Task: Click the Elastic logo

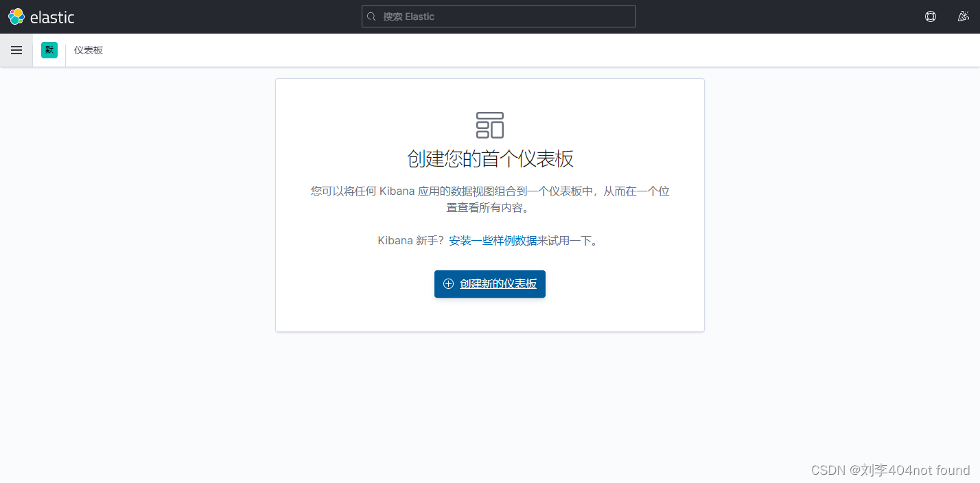Action: (x=41, y=16)
